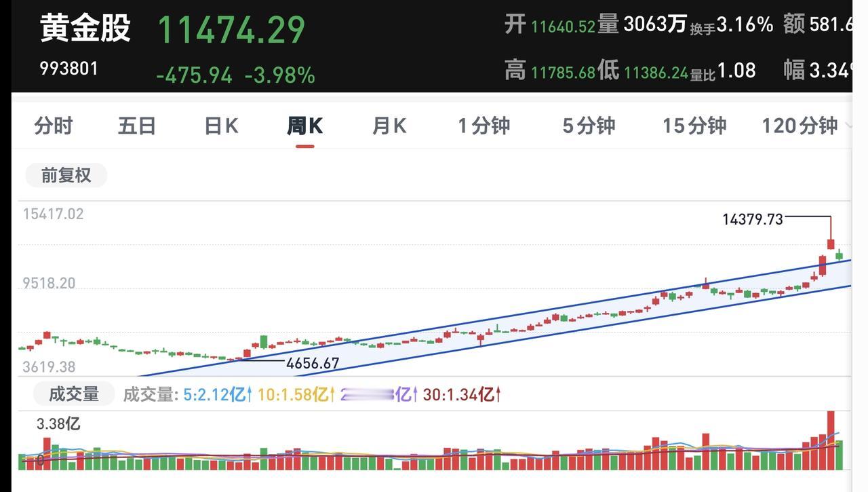Screen dimensions: 868x492
Task: Click the volume ratio 1.08
Action: click(x=736, y=71)
